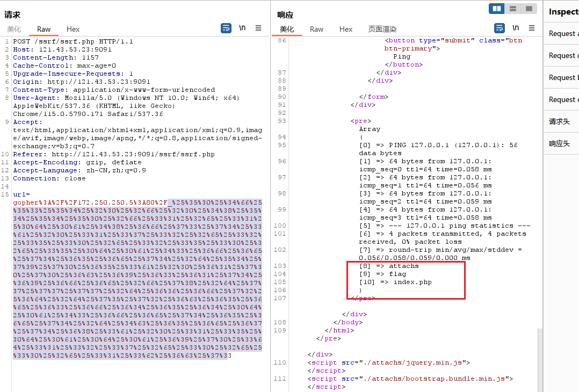579x392 pixels.
Task: Click the bootstrap.bundle.min.js script tag line
Action: point(410,379)
